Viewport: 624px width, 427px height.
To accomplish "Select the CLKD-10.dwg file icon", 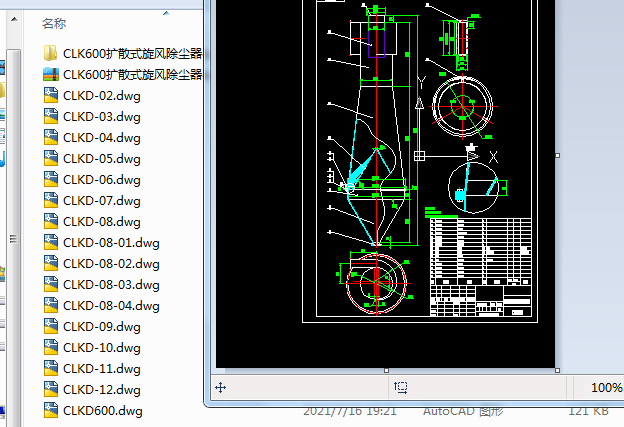I will pos(51,347).
